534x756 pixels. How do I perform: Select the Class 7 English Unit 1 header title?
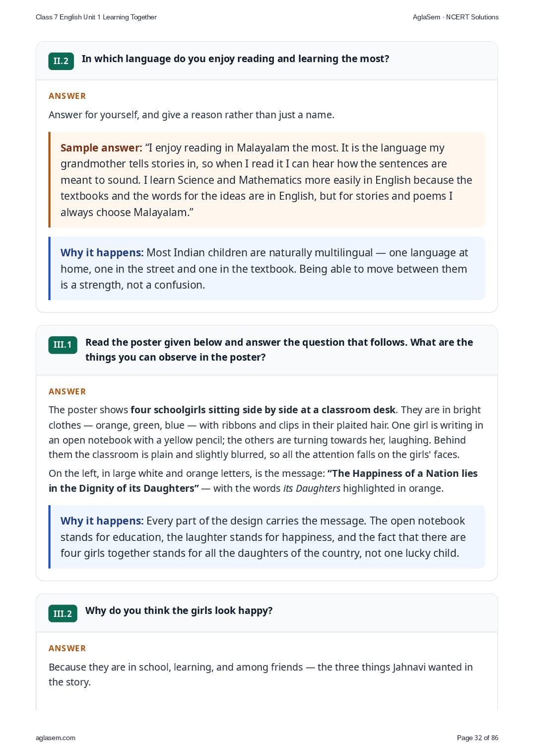point(96,17)
